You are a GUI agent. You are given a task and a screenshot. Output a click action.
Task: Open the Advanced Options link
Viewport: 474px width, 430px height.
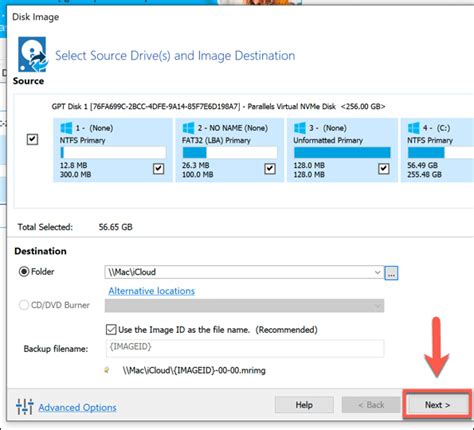coord(77,407)
